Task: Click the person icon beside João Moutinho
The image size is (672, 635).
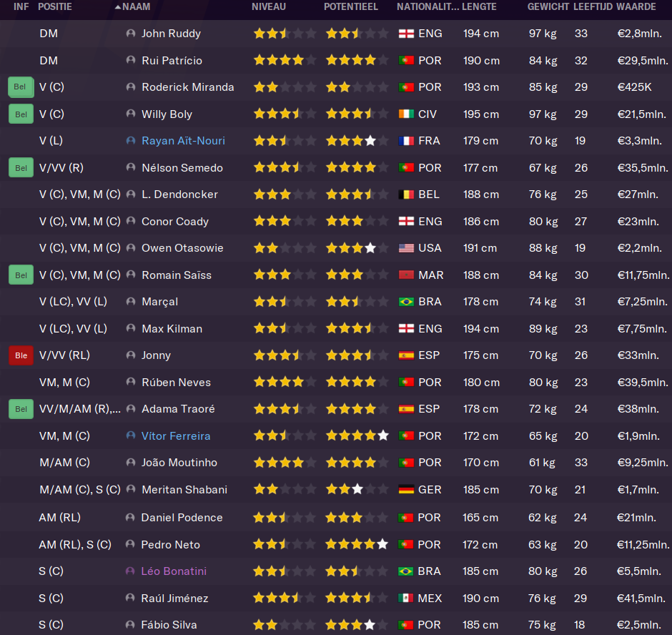Action: coord(131,462)
